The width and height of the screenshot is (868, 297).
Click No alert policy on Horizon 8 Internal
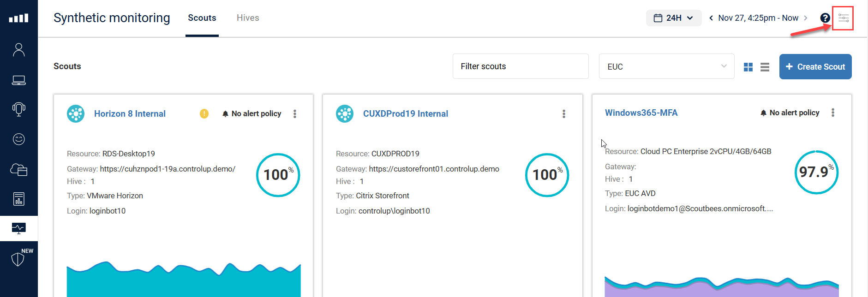[256, 113]
